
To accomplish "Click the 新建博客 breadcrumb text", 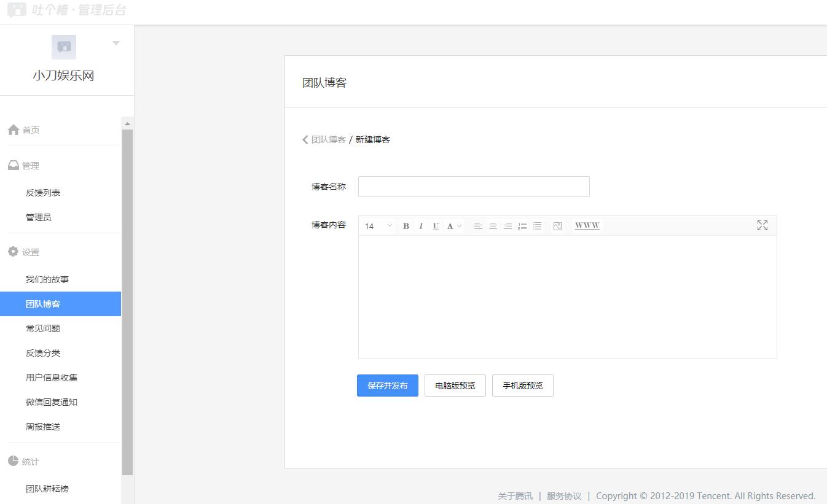I will 373,139.
